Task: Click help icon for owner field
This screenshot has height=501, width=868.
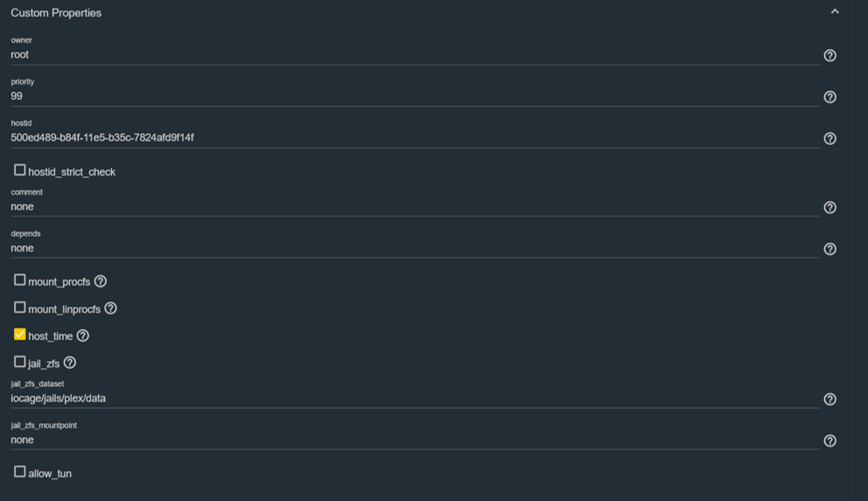Action: click(x=829, y=55)
